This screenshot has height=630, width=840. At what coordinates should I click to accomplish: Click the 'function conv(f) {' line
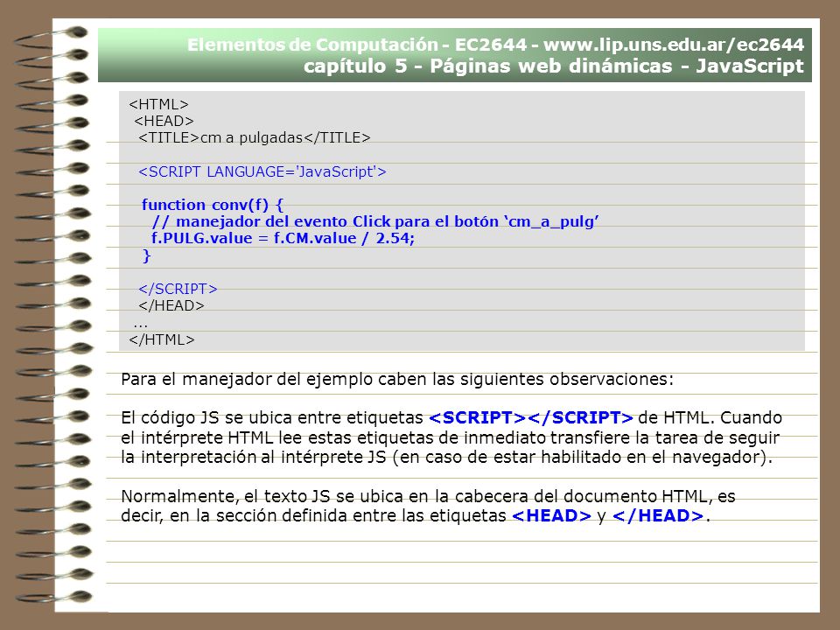tap(212, 205)
